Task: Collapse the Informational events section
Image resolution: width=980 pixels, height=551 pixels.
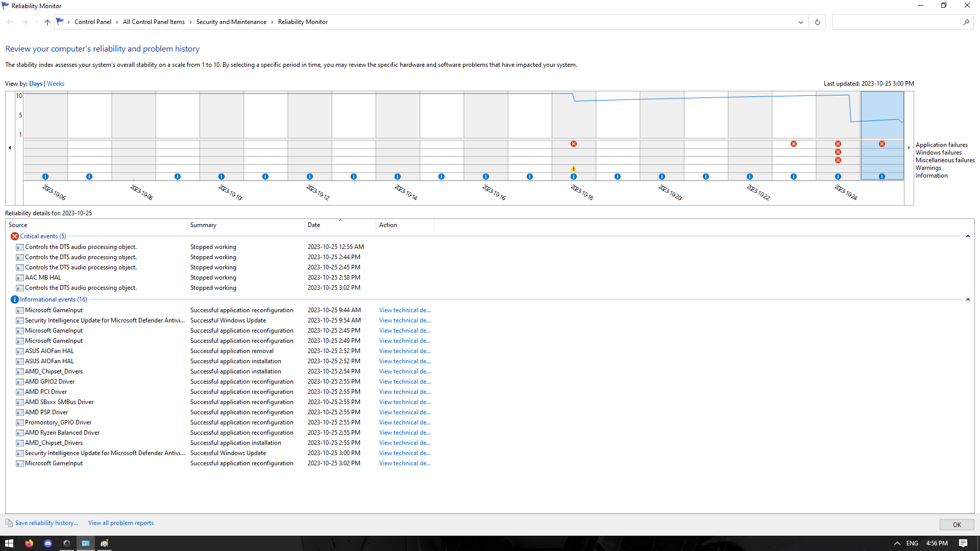Action: (968, 299)
